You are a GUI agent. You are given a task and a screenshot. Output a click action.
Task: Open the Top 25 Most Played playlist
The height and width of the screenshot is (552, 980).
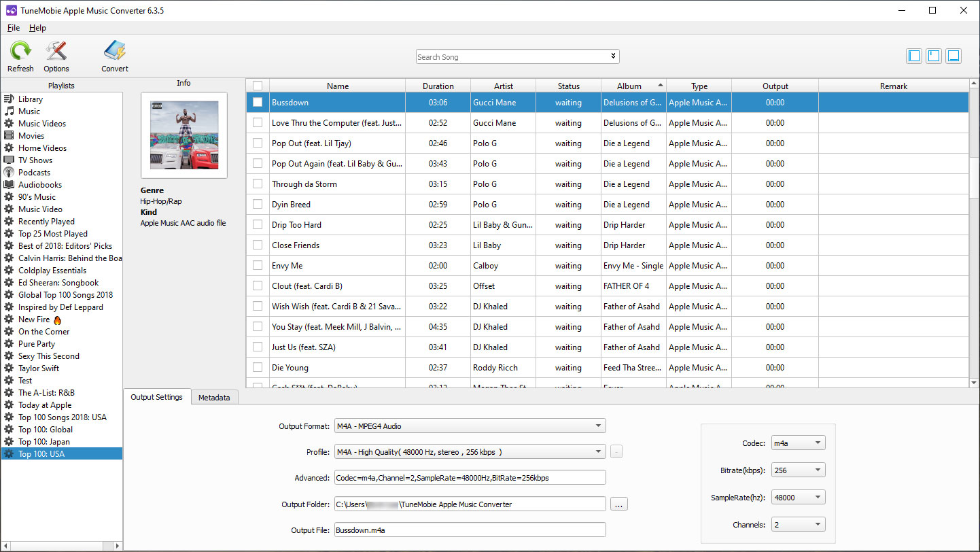pyautogui.click(x=53, y=234)
